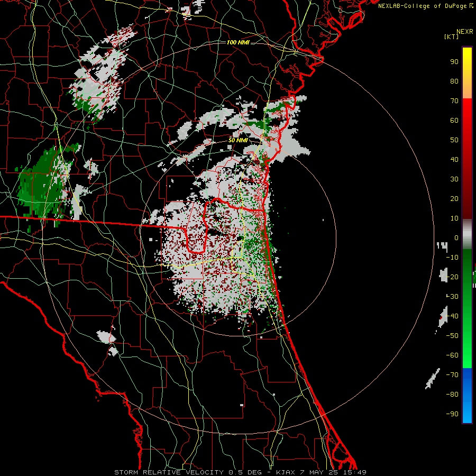Select the 80 value on the legend
This screenshot has width=476, height=476.
coord(454,81)
